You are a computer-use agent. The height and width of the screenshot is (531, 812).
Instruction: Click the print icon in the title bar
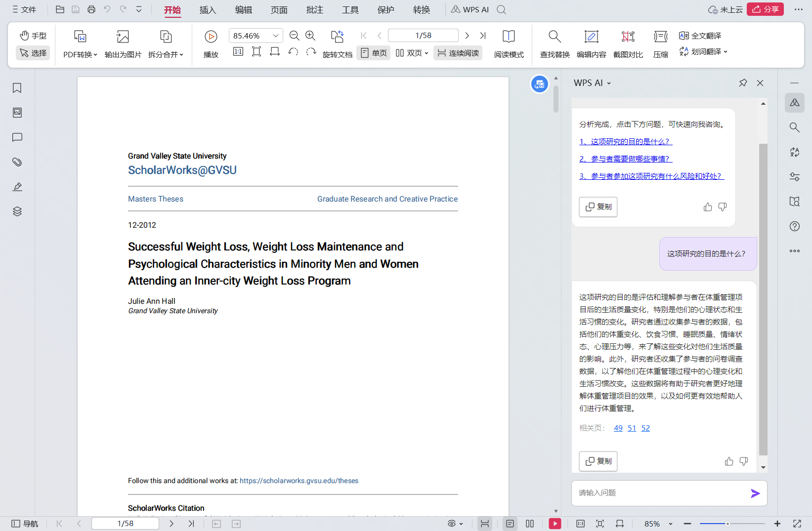(x=91, y=9)
